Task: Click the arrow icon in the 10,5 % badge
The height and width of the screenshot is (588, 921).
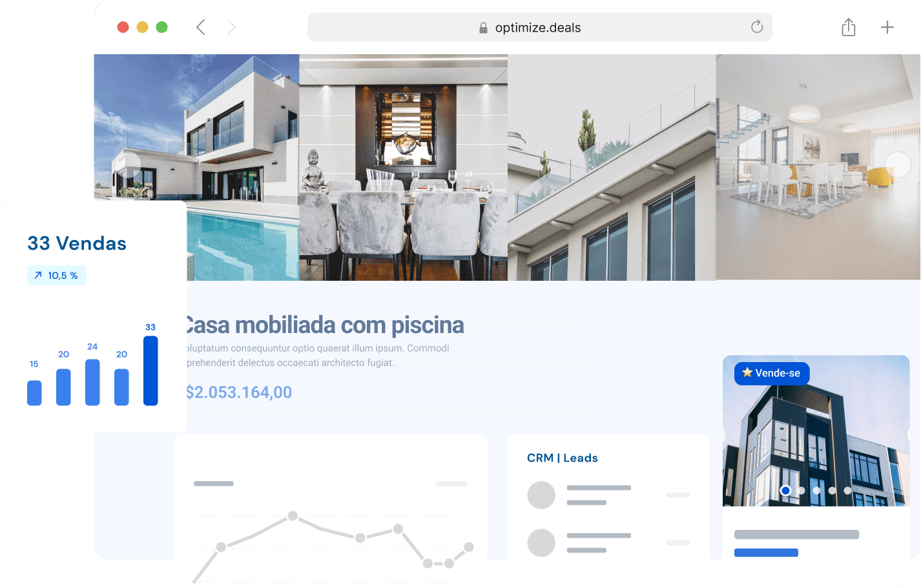Action: 38,276
